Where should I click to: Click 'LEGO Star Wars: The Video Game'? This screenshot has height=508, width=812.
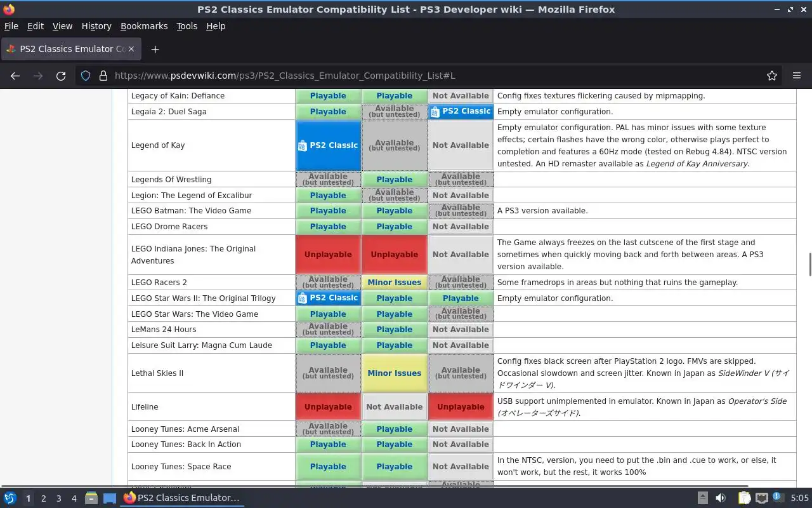(x=195, y=314)
